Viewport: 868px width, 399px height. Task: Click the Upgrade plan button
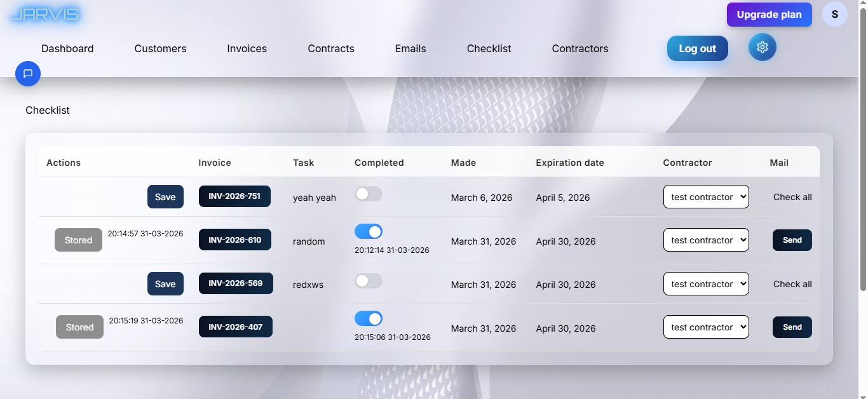point(769,15)
